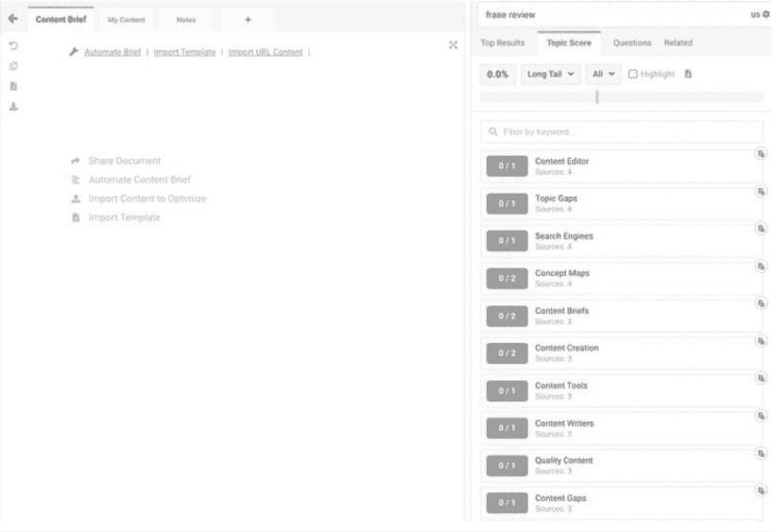
Task: Click Automate Content Brief option
Action: [x=140, y=180]
